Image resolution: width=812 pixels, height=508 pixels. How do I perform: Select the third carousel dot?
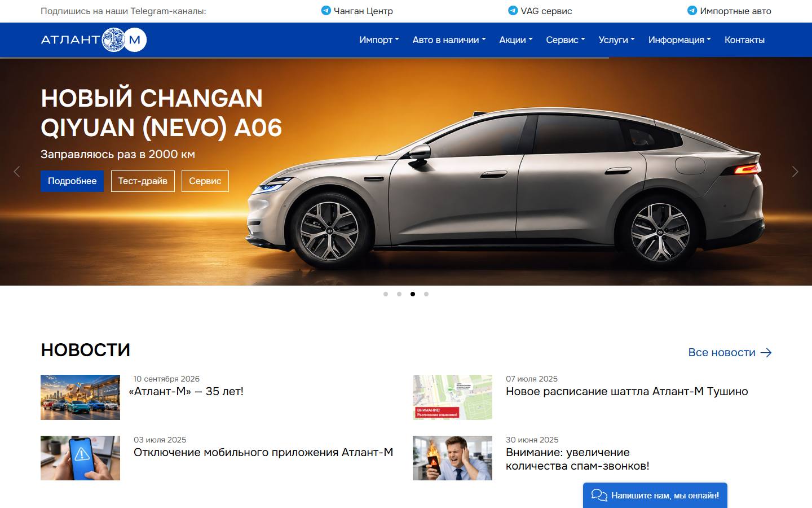[x=413, y=294]
